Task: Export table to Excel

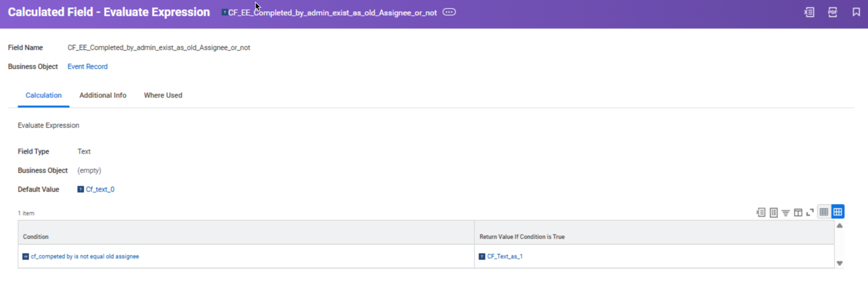Action: point(761,212)
